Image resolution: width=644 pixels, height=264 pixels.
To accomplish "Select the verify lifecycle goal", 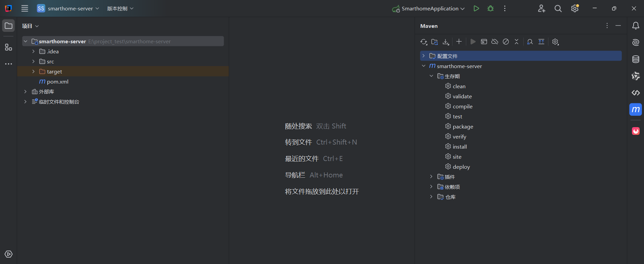I will (x=455, y=137).
